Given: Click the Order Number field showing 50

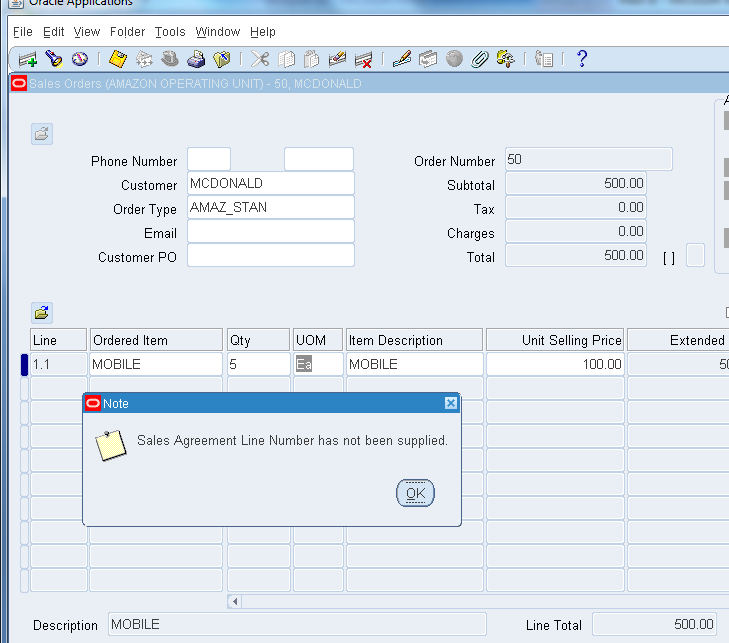Looking at the screenshot, I should [x=589, y=159].
